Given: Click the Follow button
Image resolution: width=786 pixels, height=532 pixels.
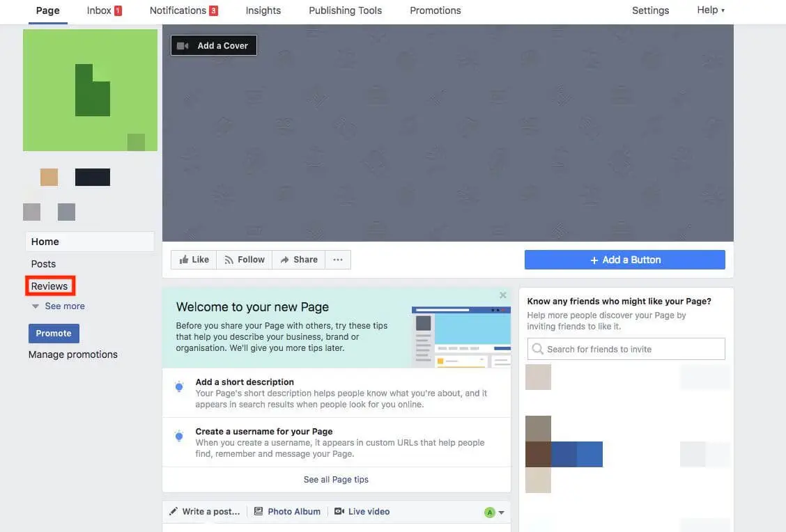Looking at the screenshot, I should pyautogui.click(x=245, y=260).
